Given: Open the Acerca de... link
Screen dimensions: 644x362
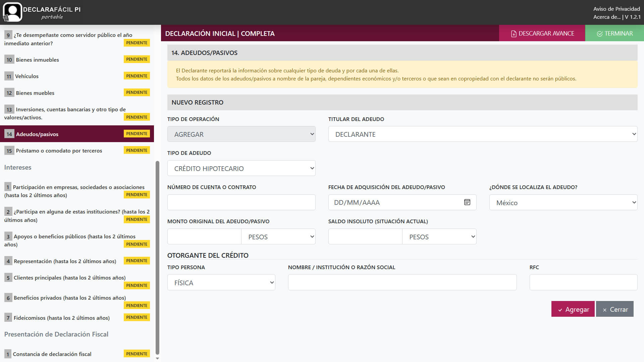Looking at the screenshot, I should (607, 17).
